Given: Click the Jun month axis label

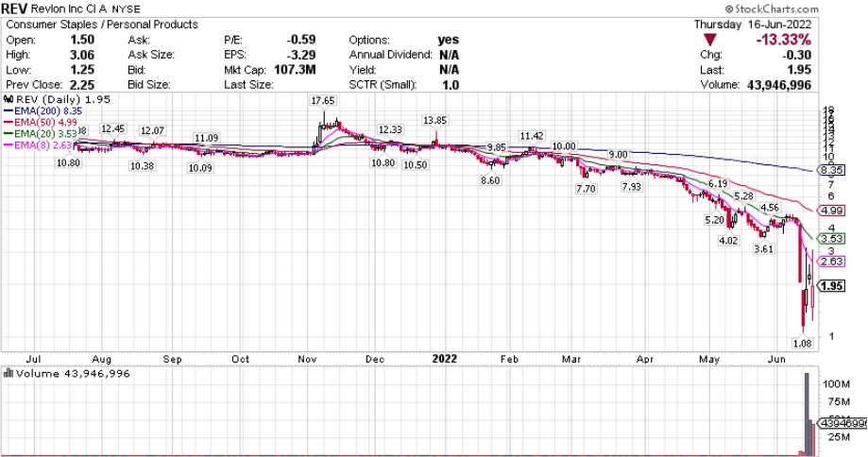Looking at the screenshot, I should click(776, 359).
